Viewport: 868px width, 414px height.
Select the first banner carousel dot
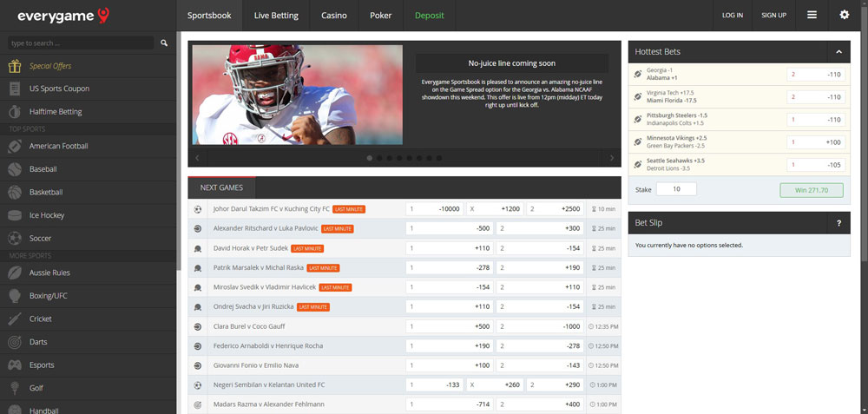(x=369, y=158)
